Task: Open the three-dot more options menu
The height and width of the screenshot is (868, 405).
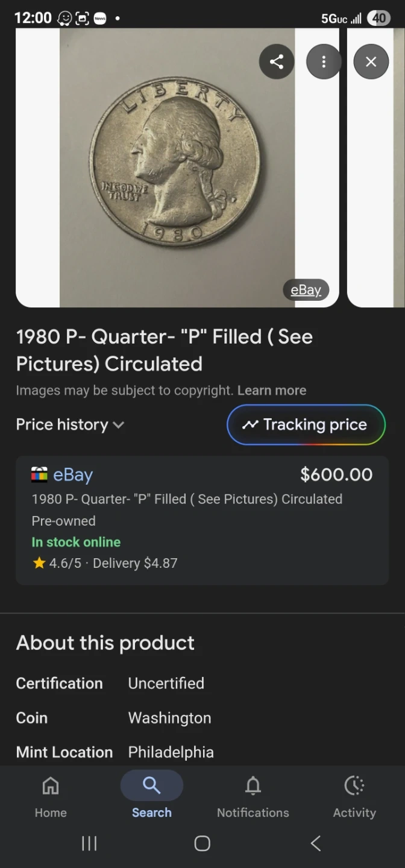Action: (x=324, y=61)
